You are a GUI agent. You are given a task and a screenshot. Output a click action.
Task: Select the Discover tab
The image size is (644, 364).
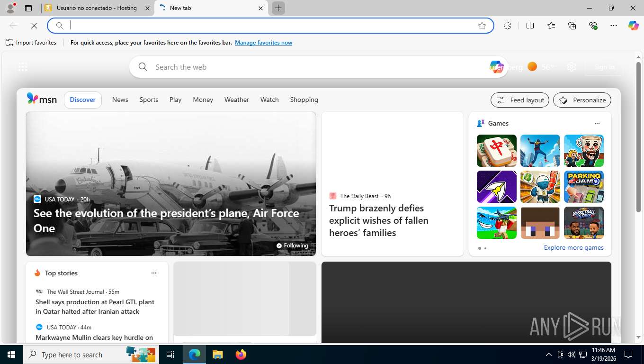pos(83,100)
